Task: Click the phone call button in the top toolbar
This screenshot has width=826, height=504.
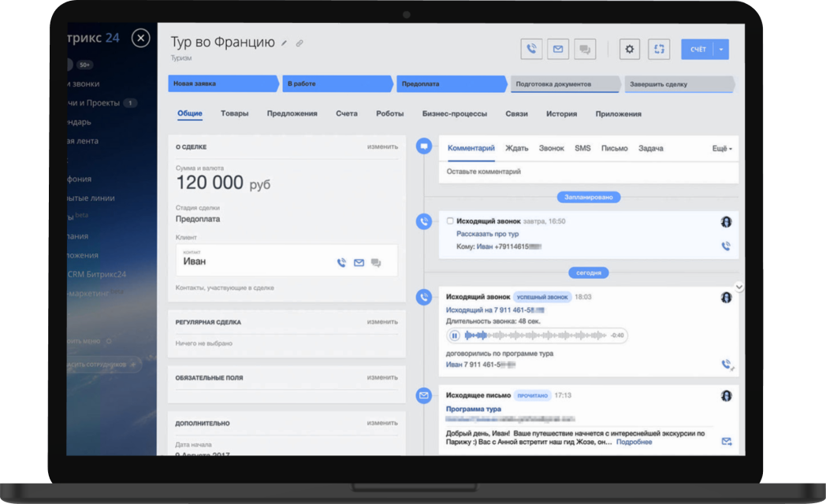Action: pyautogui.click(x=531, y=49)
